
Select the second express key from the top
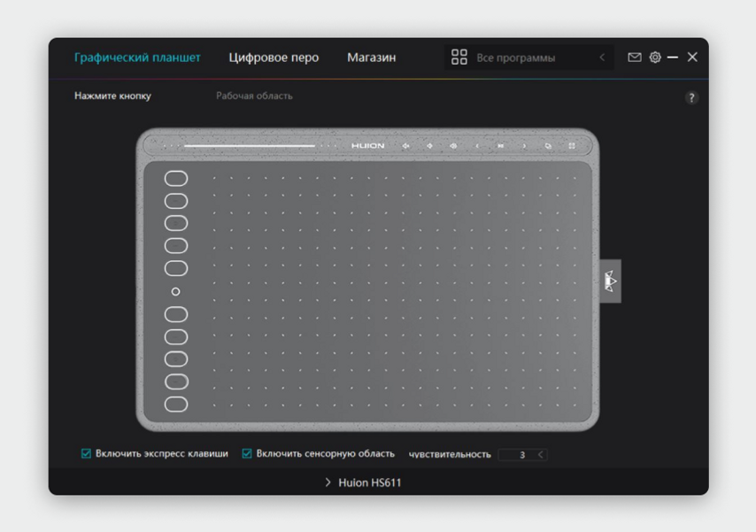(176, 201)
